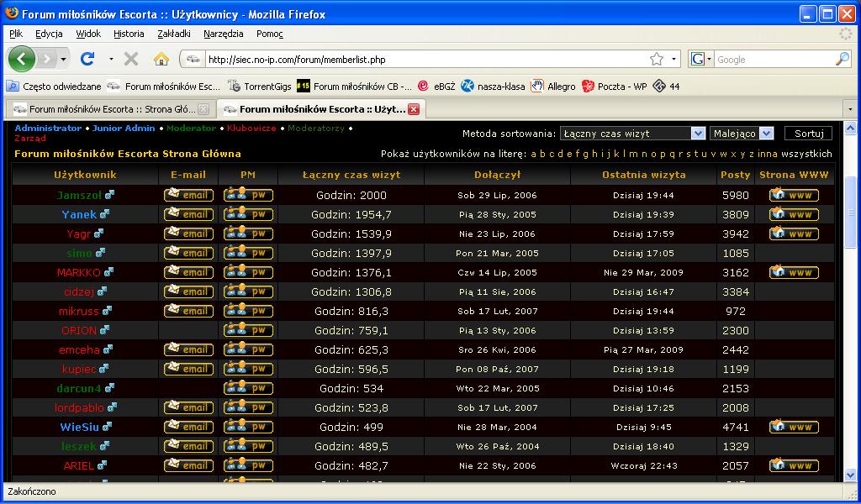This screenshot has width=861, height=504.
Task: Open the www homepage icon for WieSiu
Action: 794,427
